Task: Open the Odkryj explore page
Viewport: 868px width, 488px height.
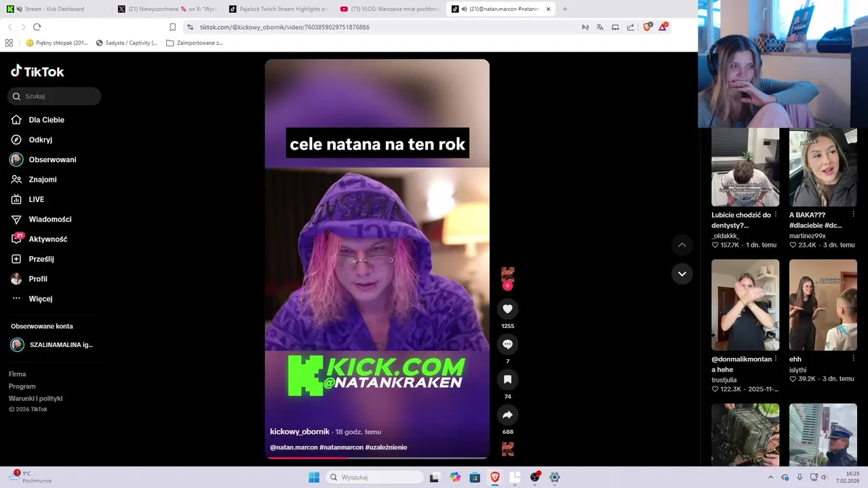Action: pyautogui.click(x=40, y=140)
